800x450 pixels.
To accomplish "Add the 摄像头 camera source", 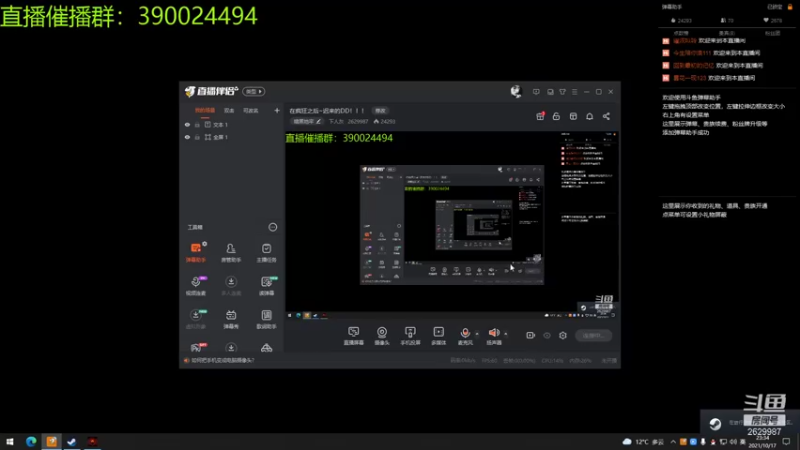I will (382, 336).
